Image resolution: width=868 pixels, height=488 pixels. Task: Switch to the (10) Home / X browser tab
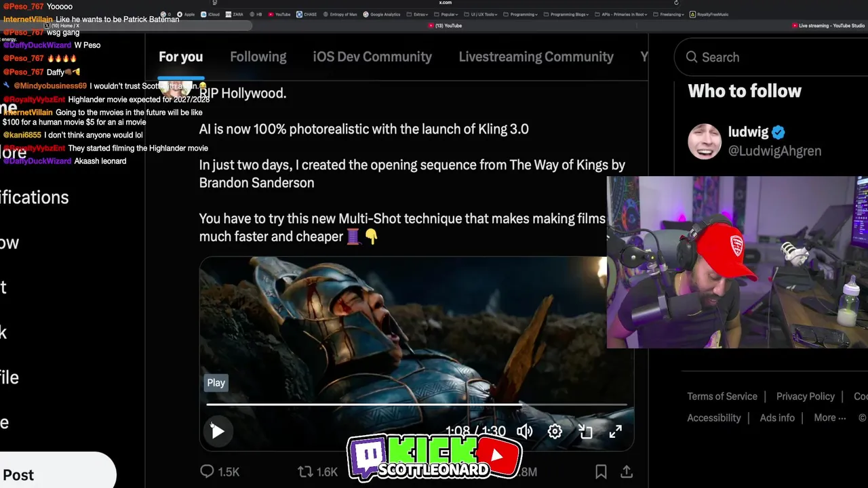[62, 26]
